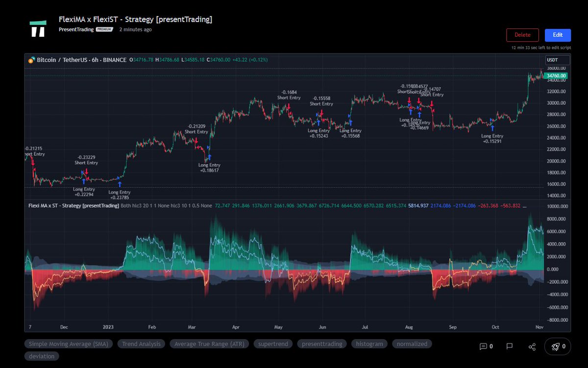Click the blue Edit button
Image resolution: width=588 pixels, height=368 pixels.
point(558,35)
